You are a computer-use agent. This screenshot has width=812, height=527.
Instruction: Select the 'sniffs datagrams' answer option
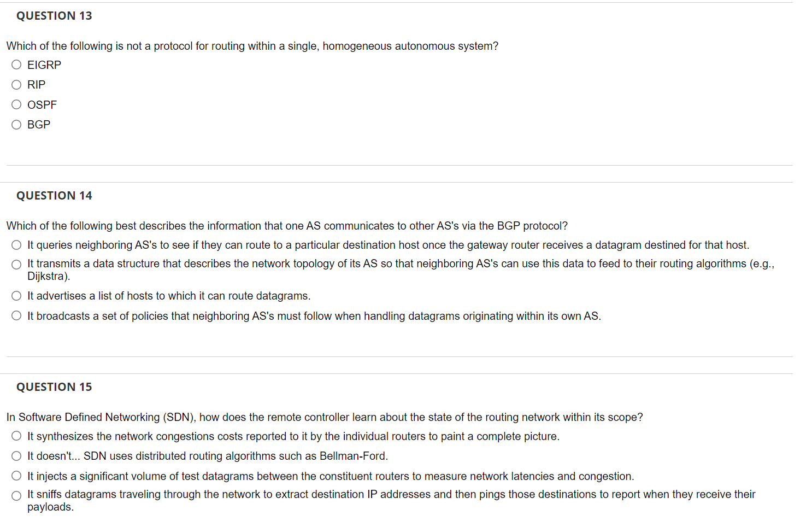click(x=16, y=494)
